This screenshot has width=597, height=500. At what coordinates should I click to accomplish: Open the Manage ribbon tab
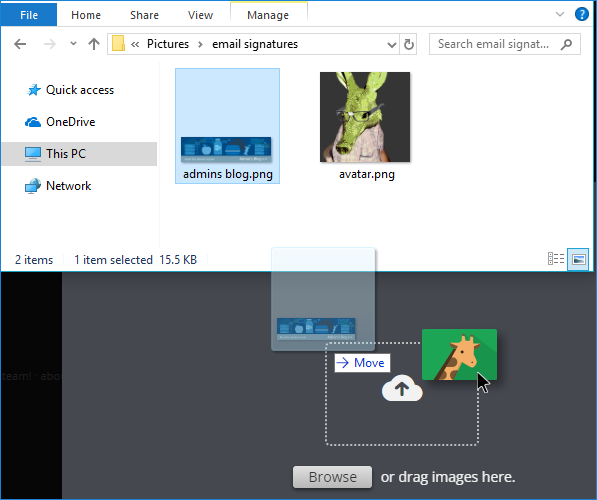tap(268, 15)
